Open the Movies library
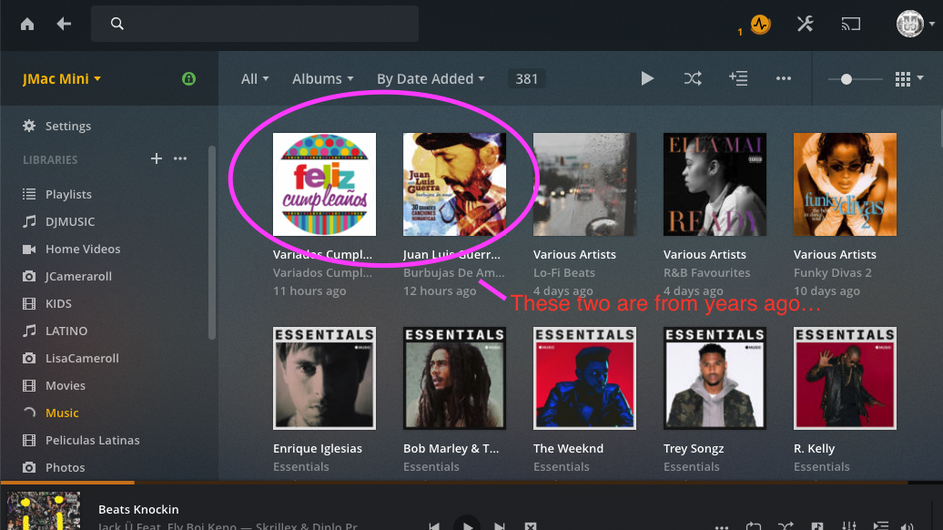Image resolution: width=943 pixels, height=530 pixels. tap(65, 386)
